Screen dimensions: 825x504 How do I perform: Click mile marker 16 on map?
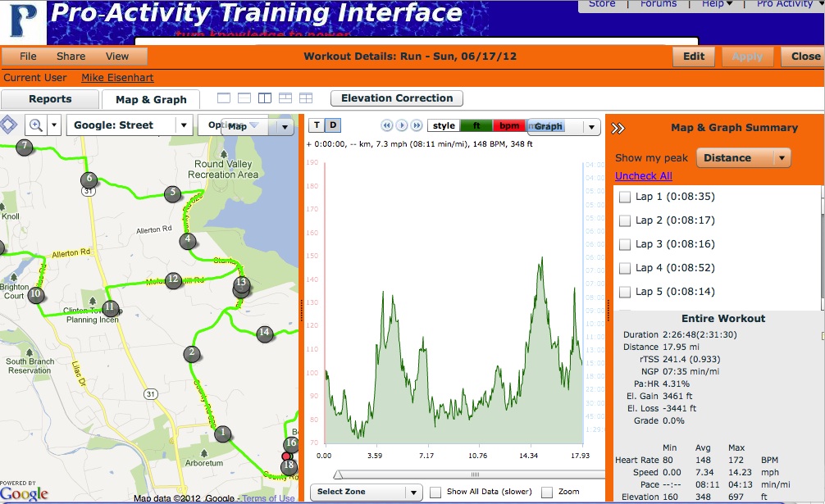(x=291, y=444)
